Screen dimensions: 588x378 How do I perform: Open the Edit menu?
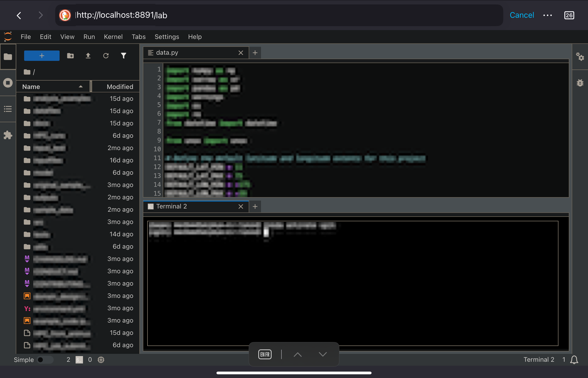46,37
